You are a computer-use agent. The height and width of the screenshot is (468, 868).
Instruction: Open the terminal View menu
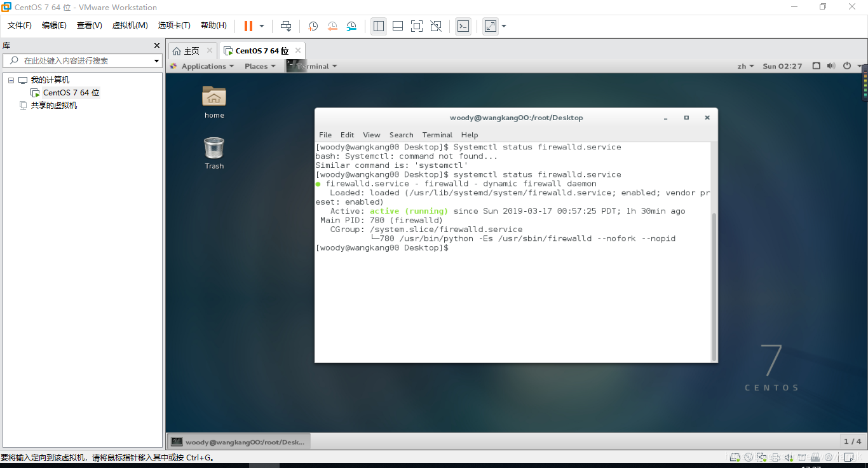372,135
